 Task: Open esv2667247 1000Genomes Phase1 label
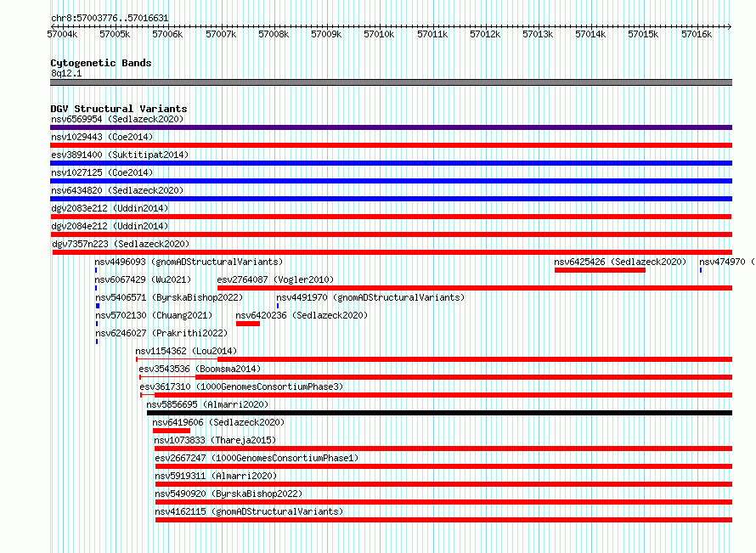point(257,458)
